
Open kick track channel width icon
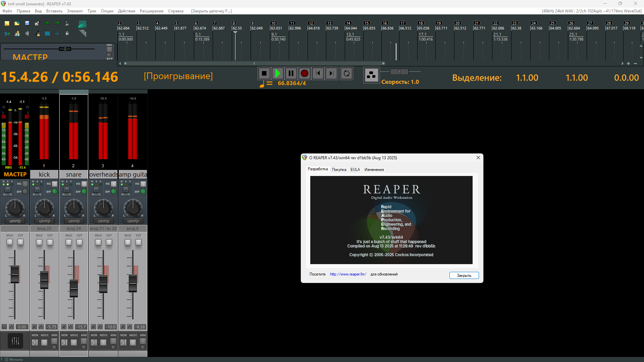click(x=41, y=327)
